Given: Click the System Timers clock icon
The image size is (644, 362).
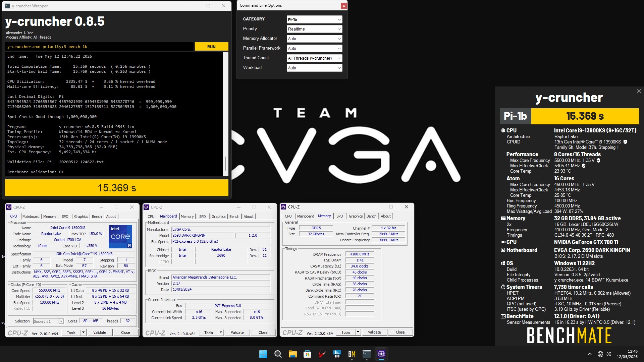Looking at the screenshot, I should coord(503,287).
